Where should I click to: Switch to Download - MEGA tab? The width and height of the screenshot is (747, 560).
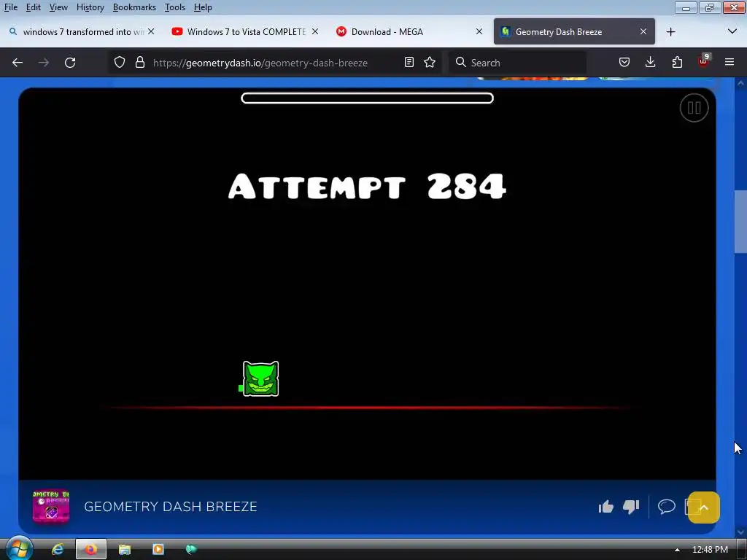410,32
